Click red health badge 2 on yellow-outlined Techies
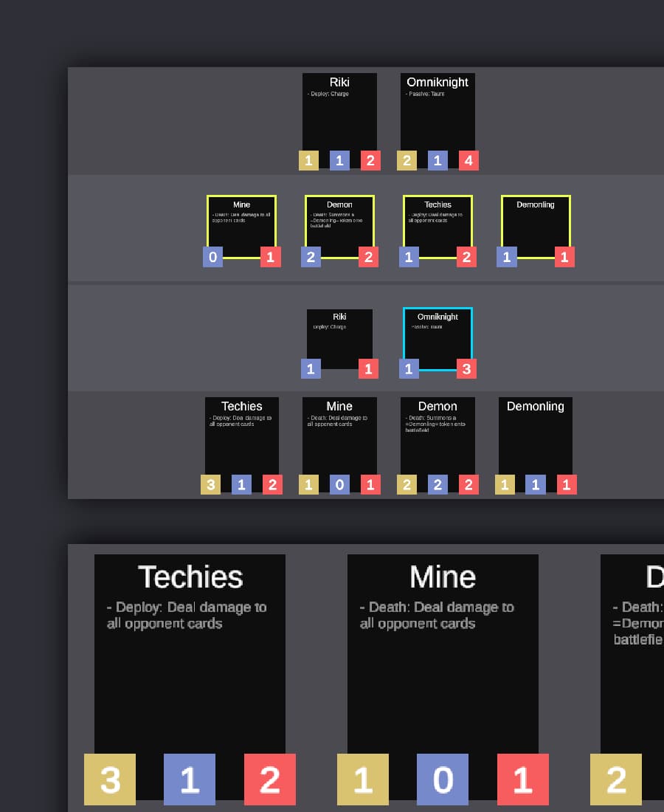664x812 pixels. pos(466,257)
